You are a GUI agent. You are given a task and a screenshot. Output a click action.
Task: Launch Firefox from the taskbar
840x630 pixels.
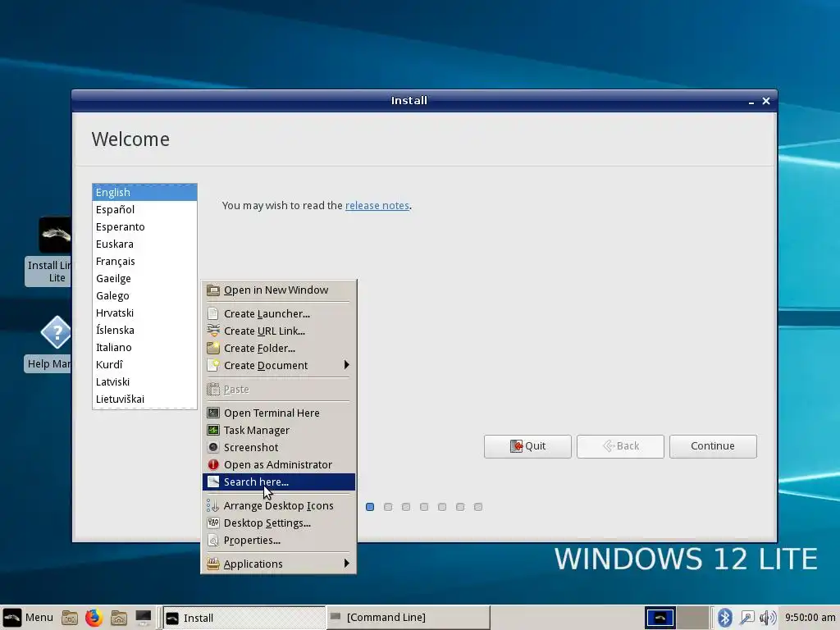click(94, 618)
